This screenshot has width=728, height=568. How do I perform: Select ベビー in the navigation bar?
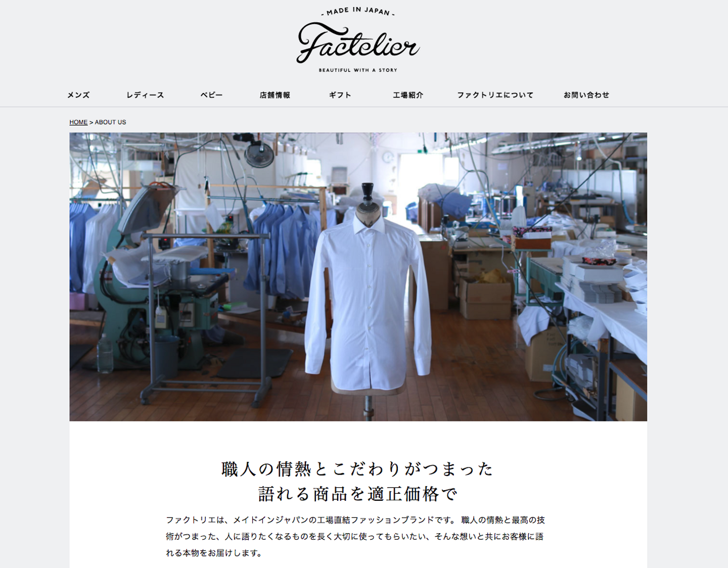tap(211, 95)
